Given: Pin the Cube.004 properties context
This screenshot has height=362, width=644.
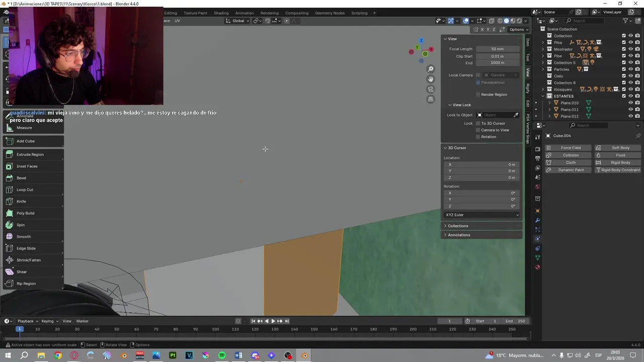Looking at the screenshot, I should (x=638, y=136).
